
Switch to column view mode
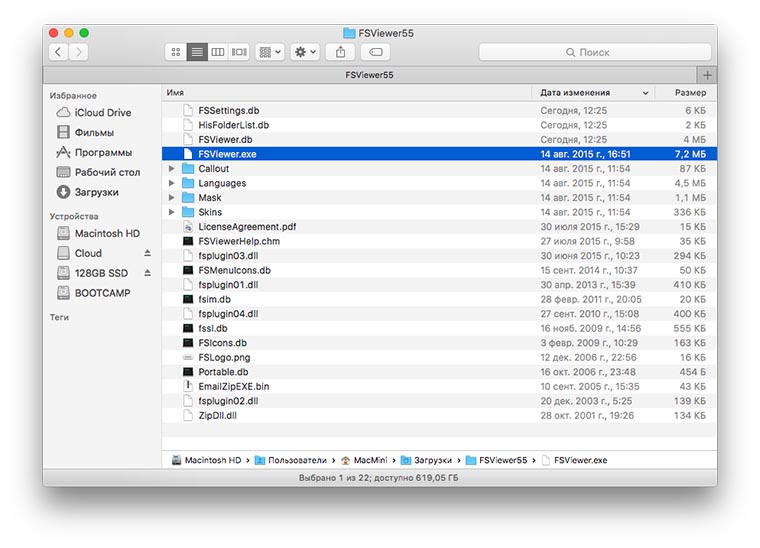point(218,51)
